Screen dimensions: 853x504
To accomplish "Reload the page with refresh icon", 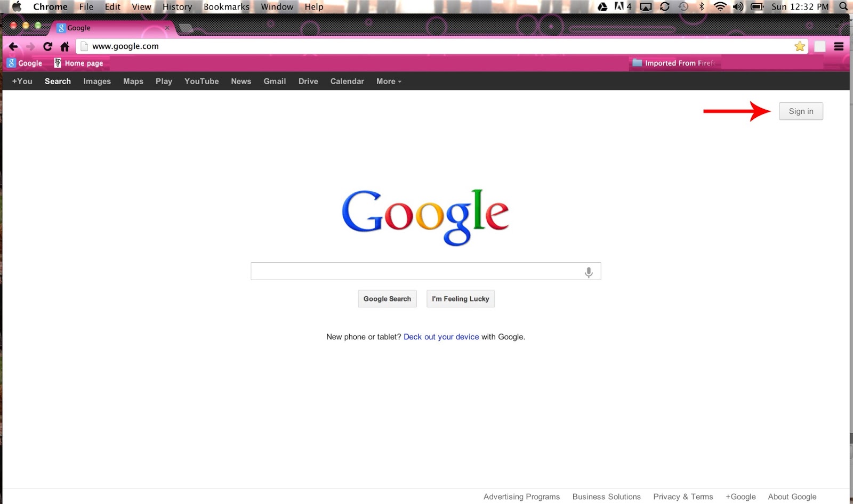I will (47, 46).
